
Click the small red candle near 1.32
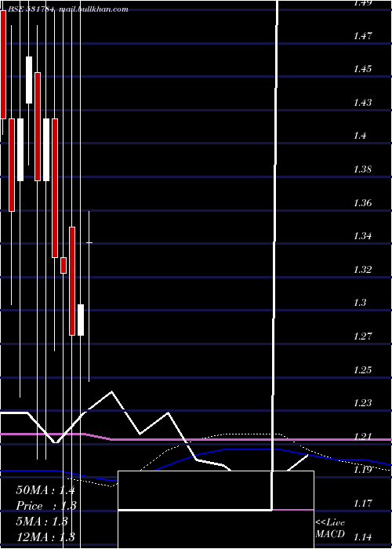(x=64, y=265)
